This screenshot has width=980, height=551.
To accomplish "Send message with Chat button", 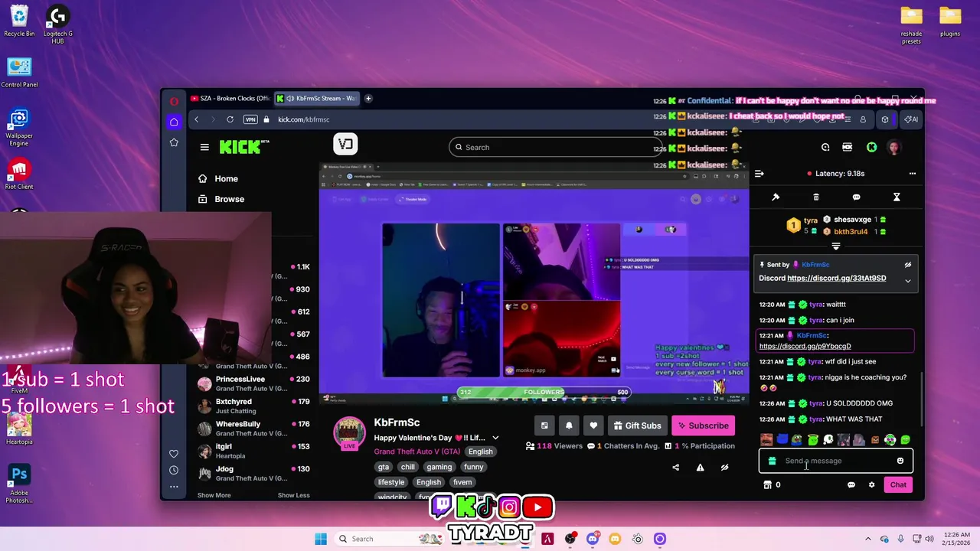I will pos(898,484).
